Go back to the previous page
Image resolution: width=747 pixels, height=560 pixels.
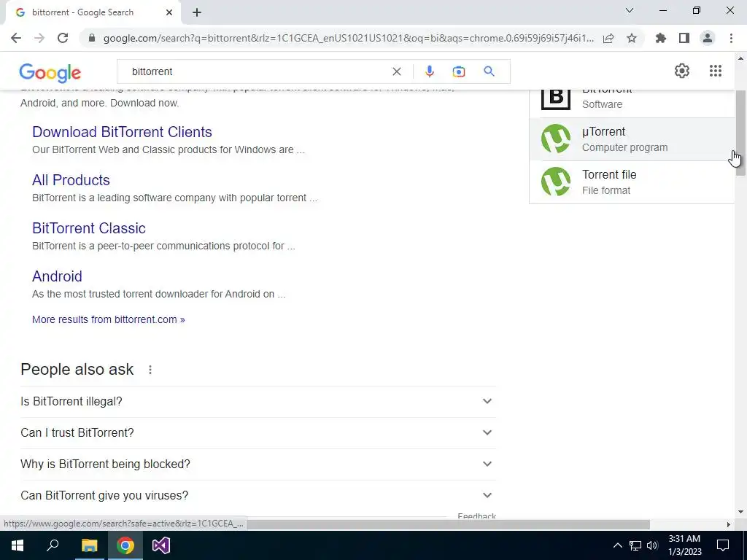[16, 38]
